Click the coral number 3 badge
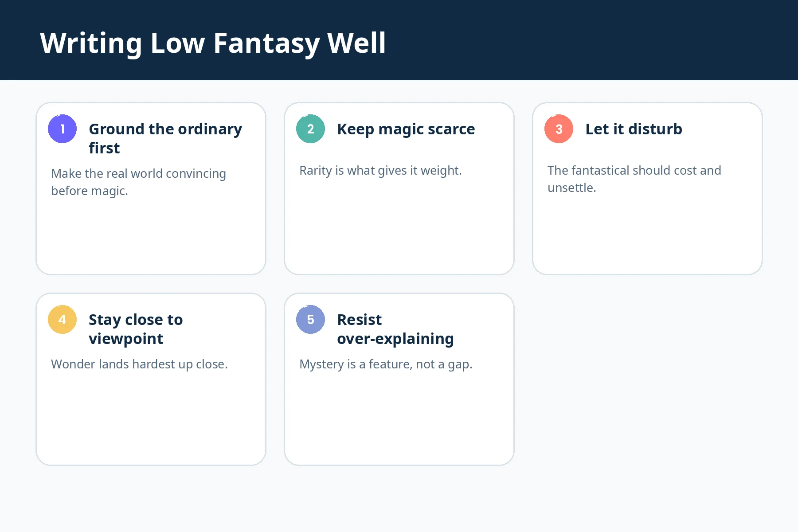798x532 pixels. click(x=559, y=129)
